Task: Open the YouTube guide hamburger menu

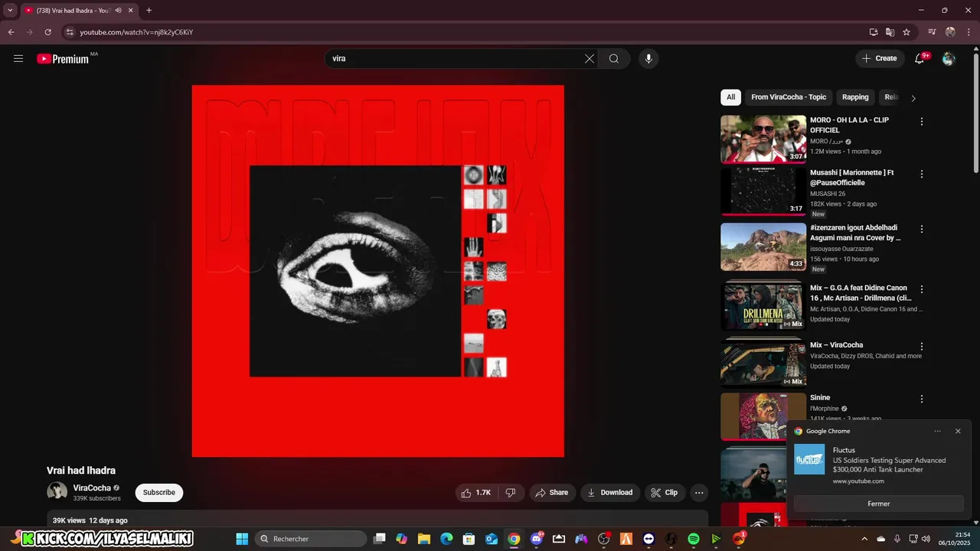Action: (x=18, y=59)
